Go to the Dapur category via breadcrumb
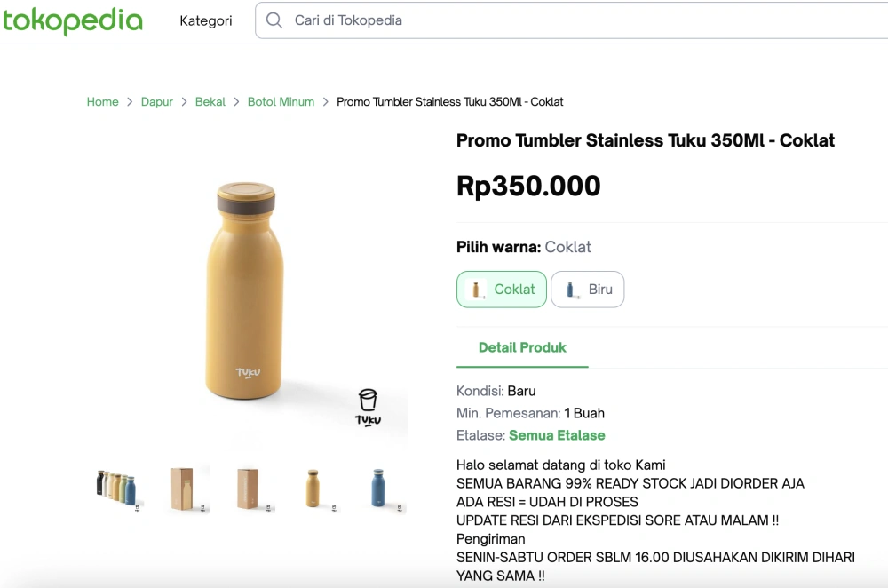Image resolution: width=888 pixels, height=588 pixels. (157, 101)
